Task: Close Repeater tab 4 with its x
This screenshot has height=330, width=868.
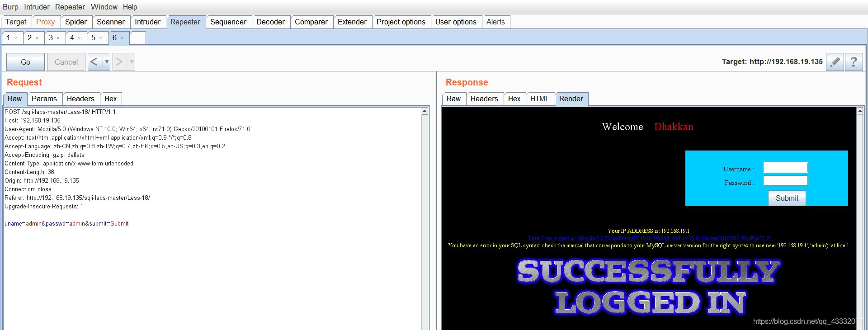Action: pyautogui.click(x=80, y=38)
